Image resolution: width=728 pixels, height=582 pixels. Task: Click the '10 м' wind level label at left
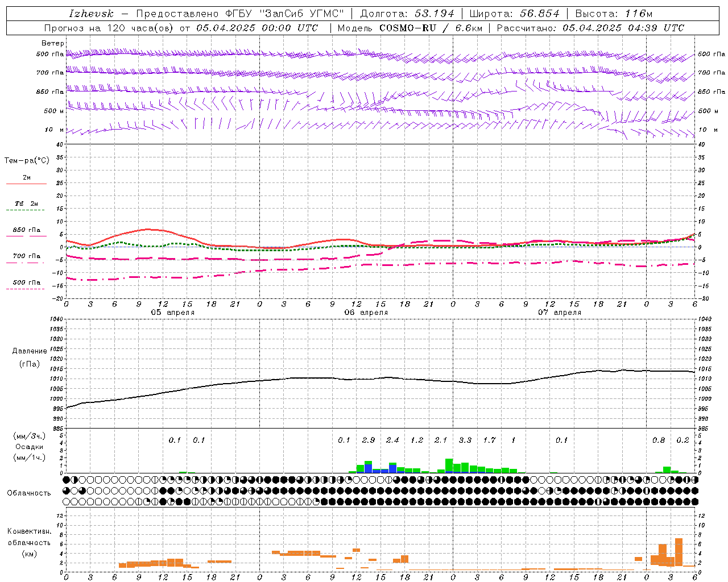click(55, 130)
